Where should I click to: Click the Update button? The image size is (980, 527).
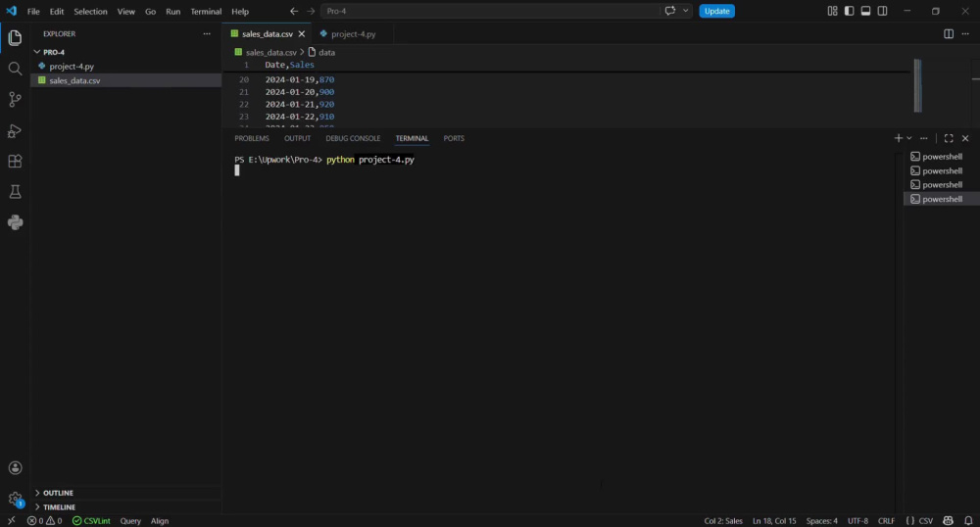point(716,11)
